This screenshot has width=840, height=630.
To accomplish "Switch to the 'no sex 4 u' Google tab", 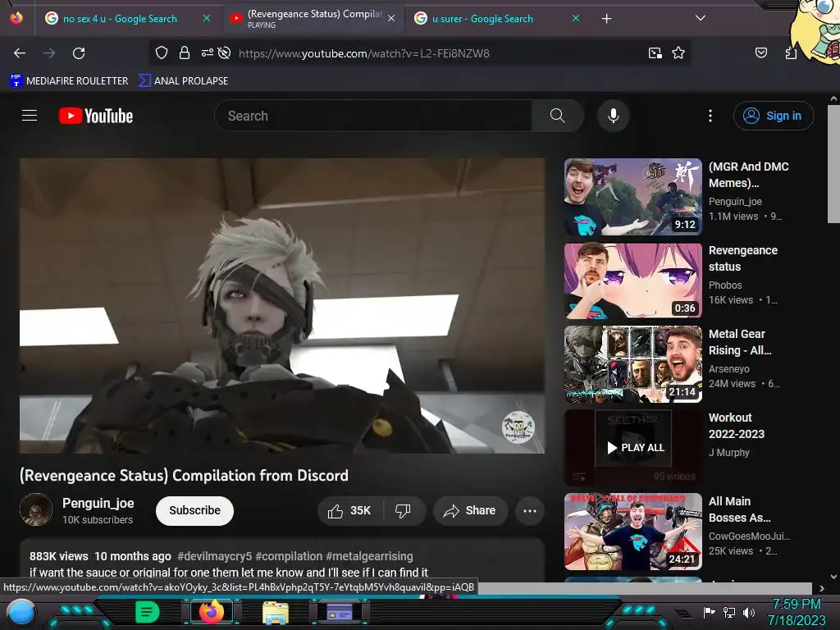I will point(119,19).
